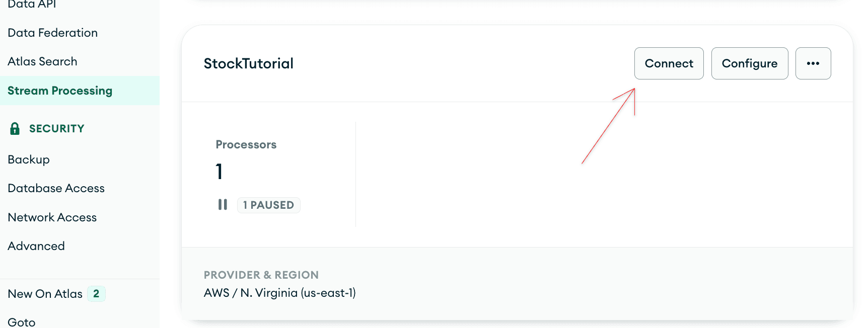
Task: Click the SECURITY section header
Action: pos(56,129)
